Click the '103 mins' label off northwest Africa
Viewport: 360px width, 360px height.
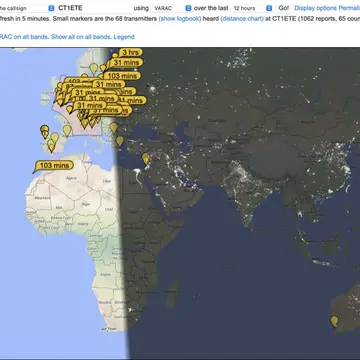tap(54, 166)
